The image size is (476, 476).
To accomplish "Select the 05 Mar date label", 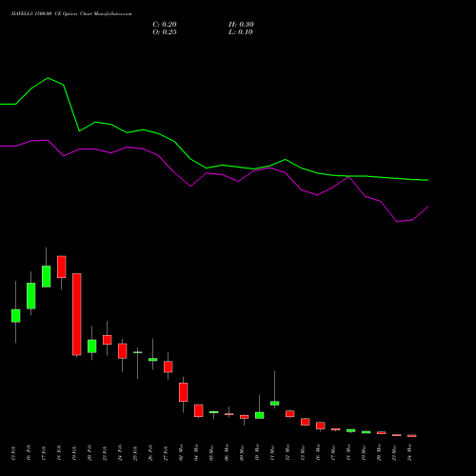I will tap(211, 453).
